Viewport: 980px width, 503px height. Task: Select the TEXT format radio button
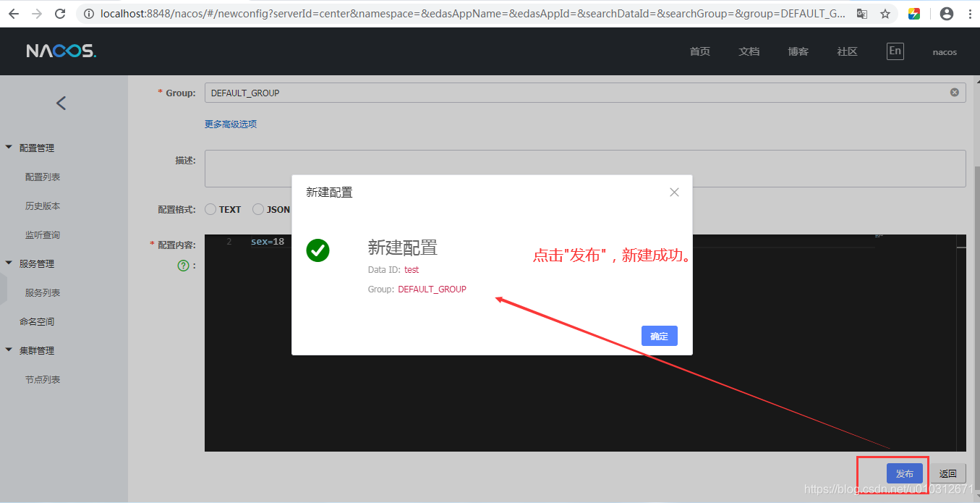pyautogui.click(x=210, y=209)
